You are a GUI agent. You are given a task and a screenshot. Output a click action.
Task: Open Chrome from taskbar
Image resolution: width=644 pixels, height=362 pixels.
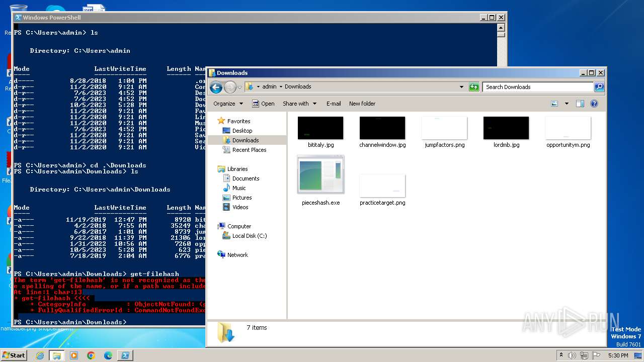tap(91, 355)
